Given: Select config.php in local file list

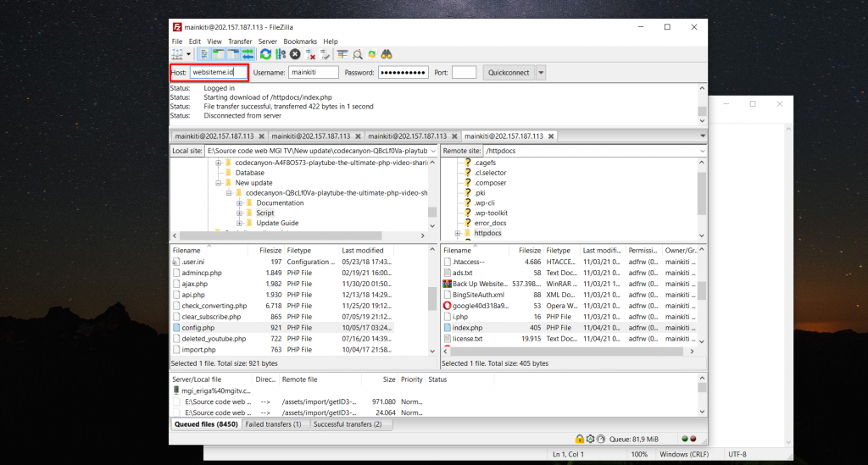Looking at the screenshot, I should point(198,328).
